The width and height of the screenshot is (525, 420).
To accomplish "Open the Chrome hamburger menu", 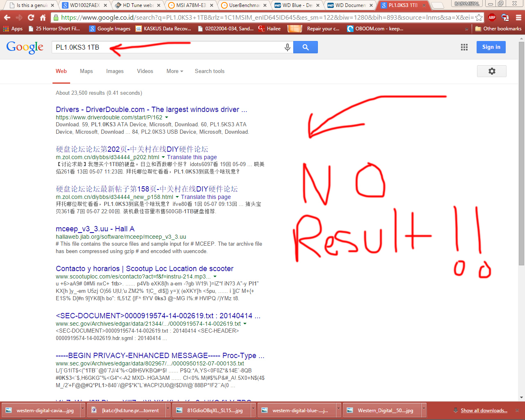I will point(518,18).
